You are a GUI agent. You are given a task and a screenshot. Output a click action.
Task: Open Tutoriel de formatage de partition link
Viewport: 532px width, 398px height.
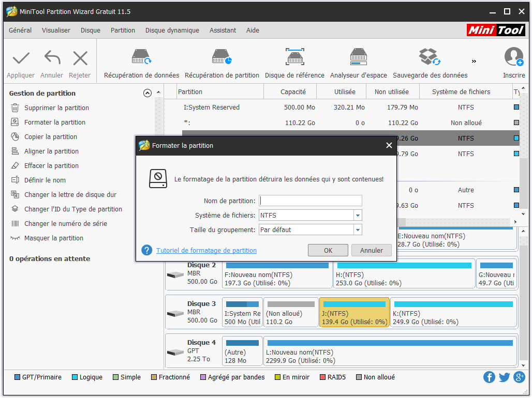[206, 250]
